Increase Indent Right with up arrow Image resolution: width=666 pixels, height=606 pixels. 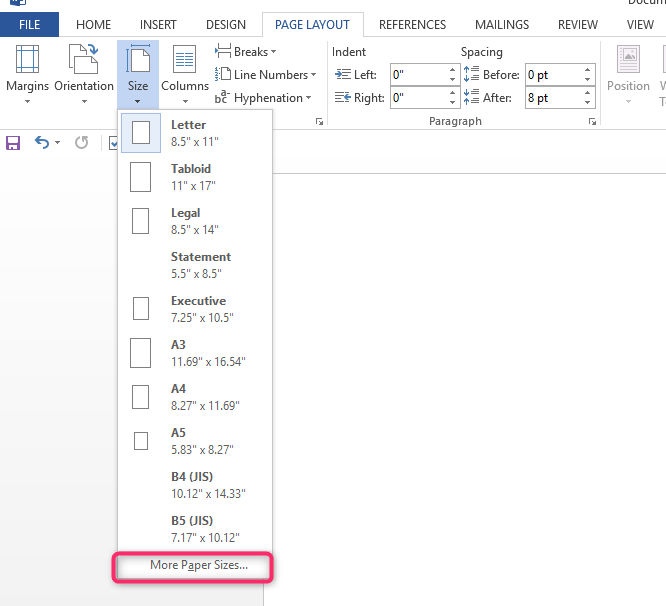[x=452, y=93]
